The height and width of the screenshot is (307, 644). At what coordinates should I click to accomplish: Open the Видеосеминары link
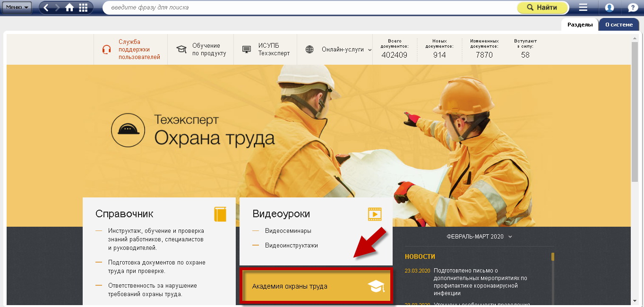tap(288, 231)
